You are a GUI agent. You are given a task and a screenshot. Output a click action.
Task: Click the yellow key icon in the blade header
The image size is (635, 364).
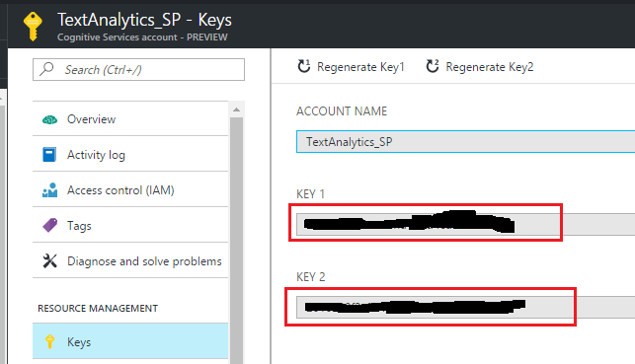pos(33,27)
